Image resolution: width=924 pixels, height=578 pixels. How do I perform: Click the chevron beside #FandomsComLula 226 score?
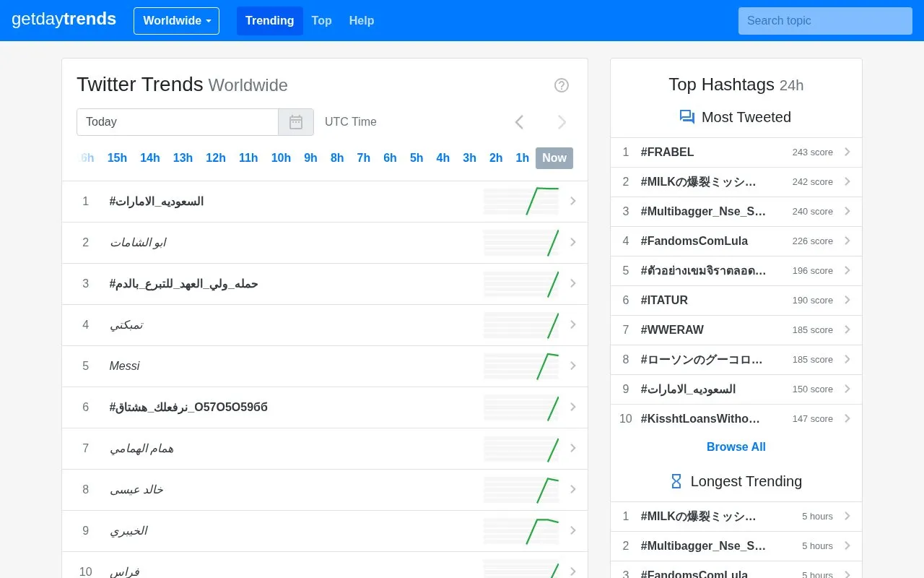click(x=847, y=241)
